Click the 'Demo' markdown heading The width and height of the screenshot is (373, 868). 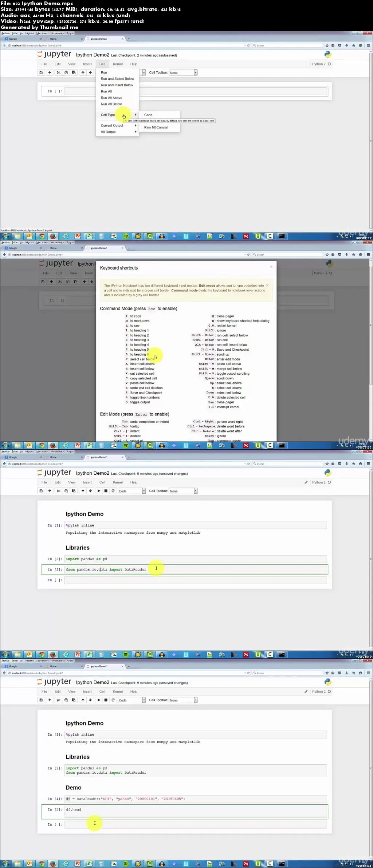(x=74, y=787)
